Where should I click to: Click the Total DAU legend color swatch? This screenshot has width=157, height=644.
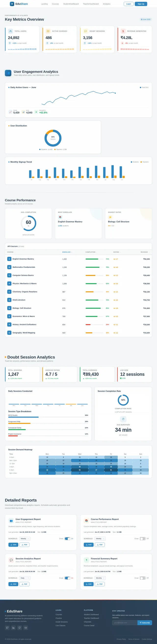point(141,87)
